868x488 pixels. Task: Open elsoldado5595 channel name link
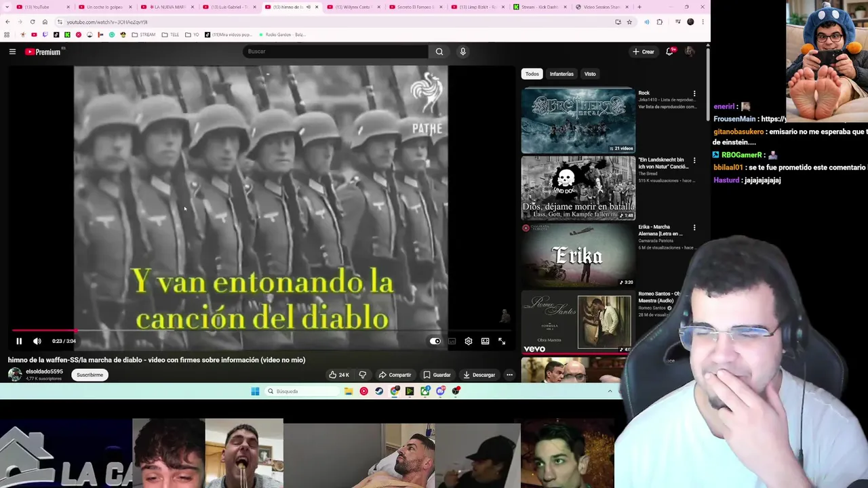[x=44, y=371]
